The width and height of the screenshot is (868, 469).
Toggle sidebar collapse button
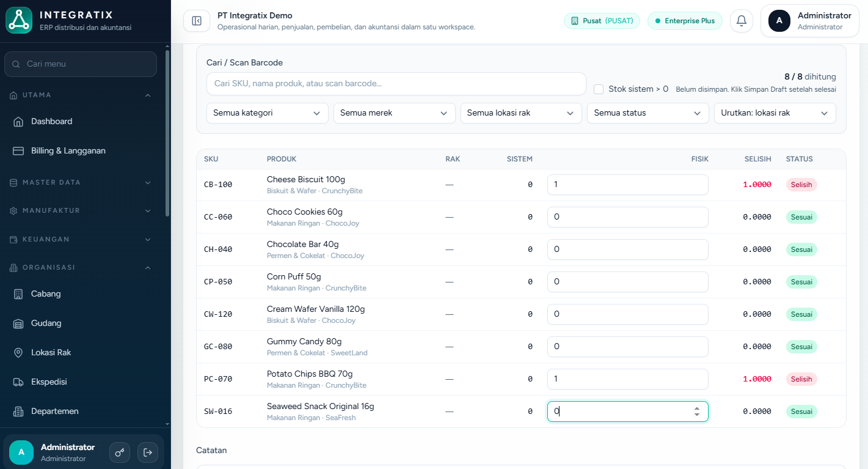(x=197, y=21)
